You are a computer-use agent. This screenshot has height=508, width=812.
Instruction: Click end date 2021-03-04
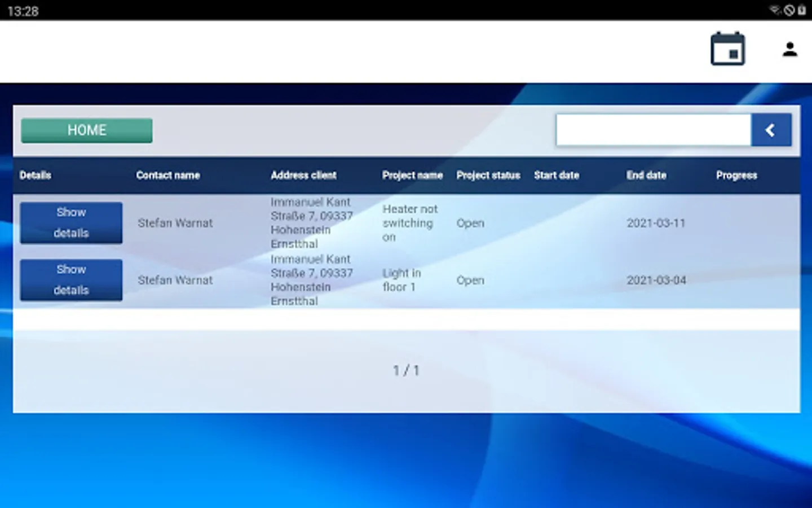656,280
